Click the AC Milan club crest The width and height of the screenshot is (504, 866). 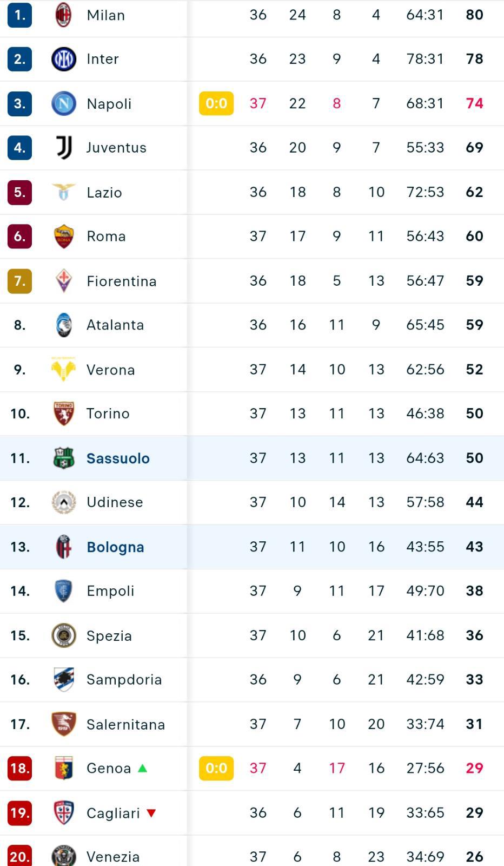[64, 15]
